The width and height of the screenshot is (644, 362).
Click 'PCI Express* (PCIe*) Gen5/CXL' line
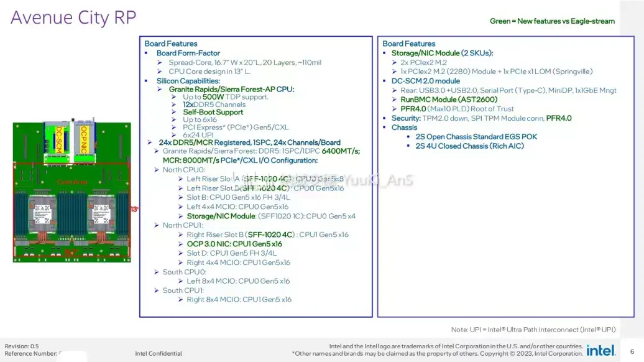pyautogui.click(x=236, y=128)
